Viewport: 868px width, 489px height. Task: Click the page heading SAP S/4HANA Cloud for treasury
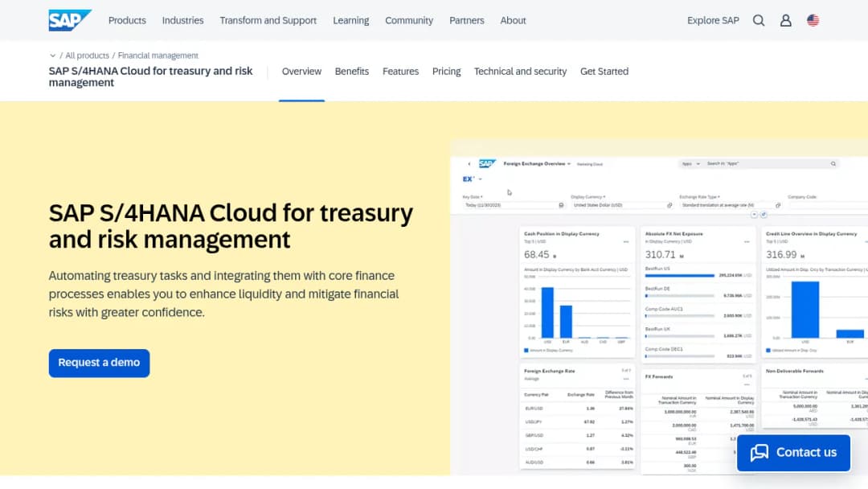click(231, 226)
